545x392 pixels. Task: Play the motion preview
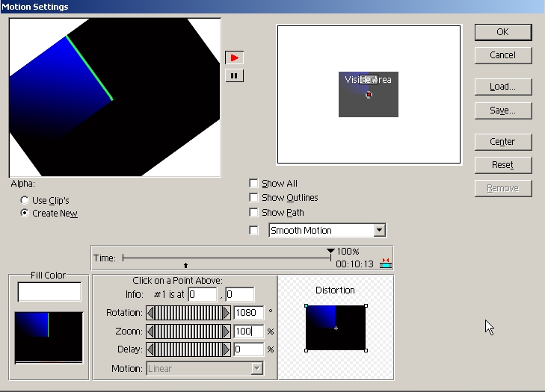pyautogui.click(x=234, y=57)
